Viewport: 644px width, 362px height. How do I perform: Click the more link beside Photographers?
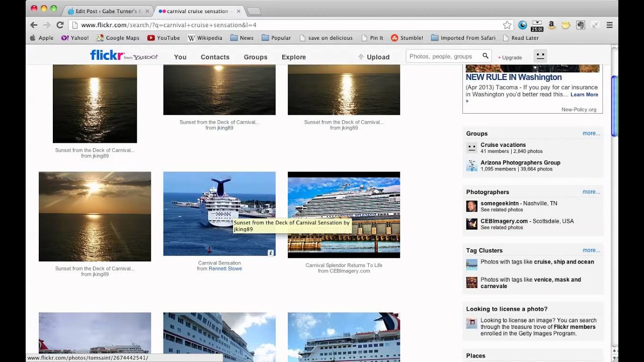591,192
